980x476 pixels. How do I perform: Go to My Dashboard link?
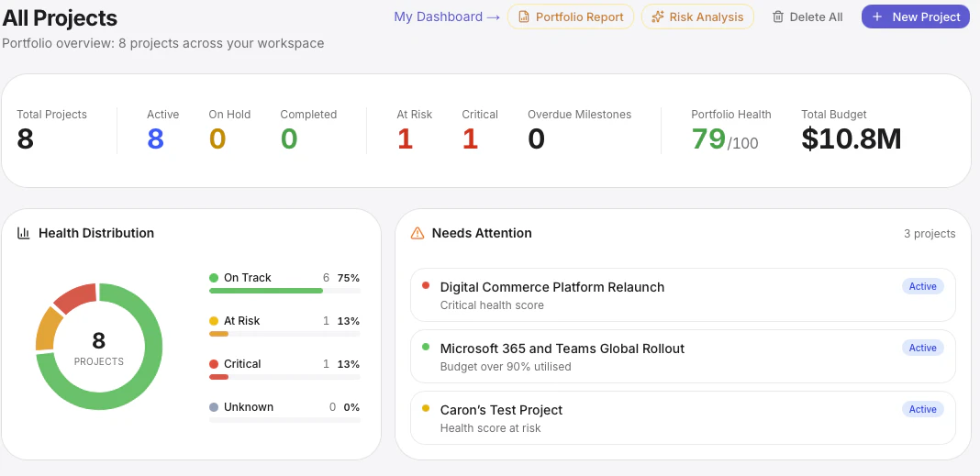(x=447, y=17)
